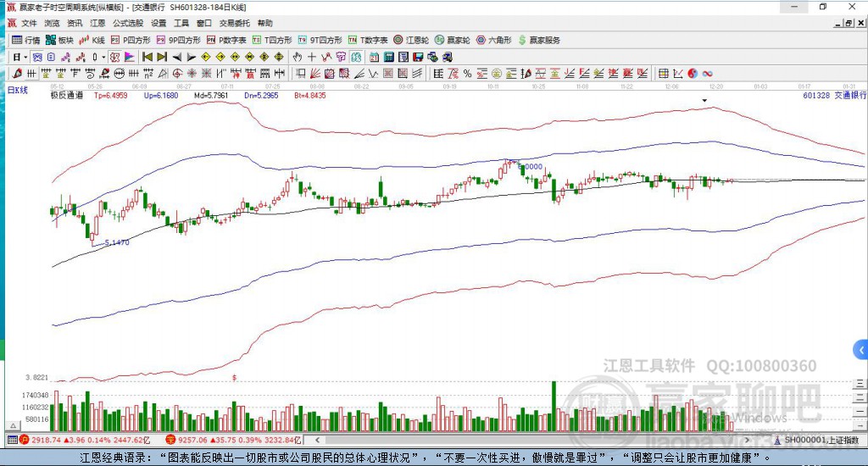Click the yin-yang symbol icon
Viewport: 868px width, 466px height.
coord(693,73)
